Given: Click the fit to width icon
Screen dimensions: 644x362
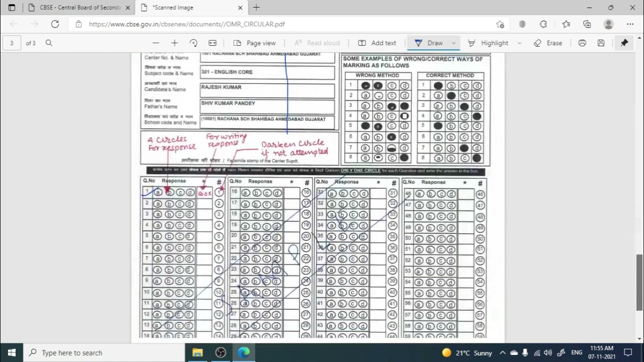Looking at the screenshot, I should [212, 43].
